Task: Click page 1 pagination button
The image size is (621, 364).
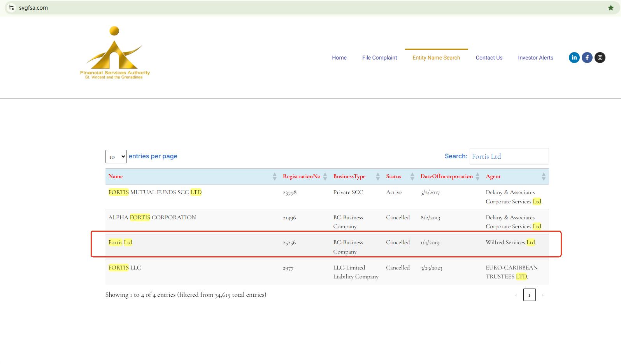Action: click(529, 295)
